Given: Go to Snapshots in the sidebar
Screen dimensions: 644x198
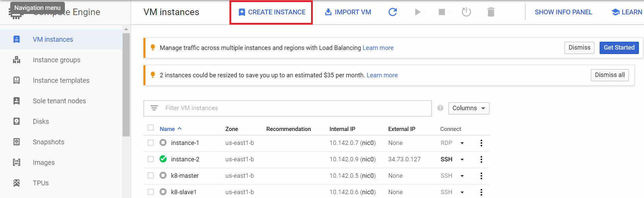Looking at the screenshot, I should pyautogui.click(x=48, y=142).
